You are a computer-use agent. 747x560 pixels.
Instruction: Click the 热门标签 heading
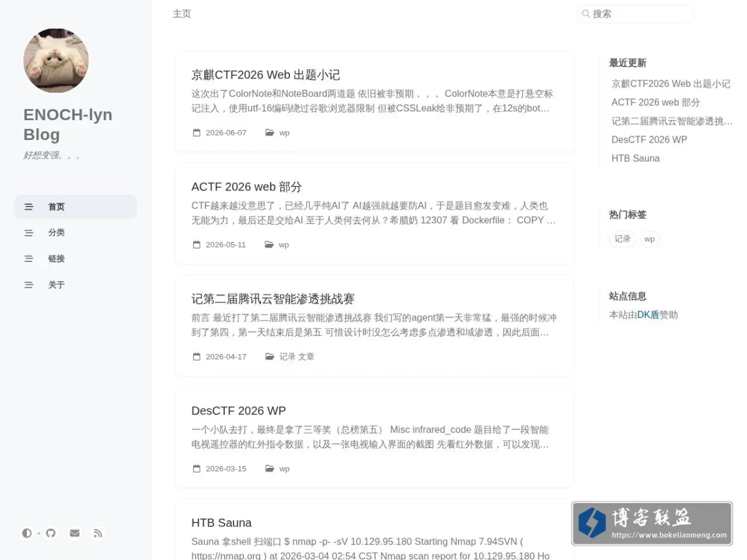pos(627,215)
